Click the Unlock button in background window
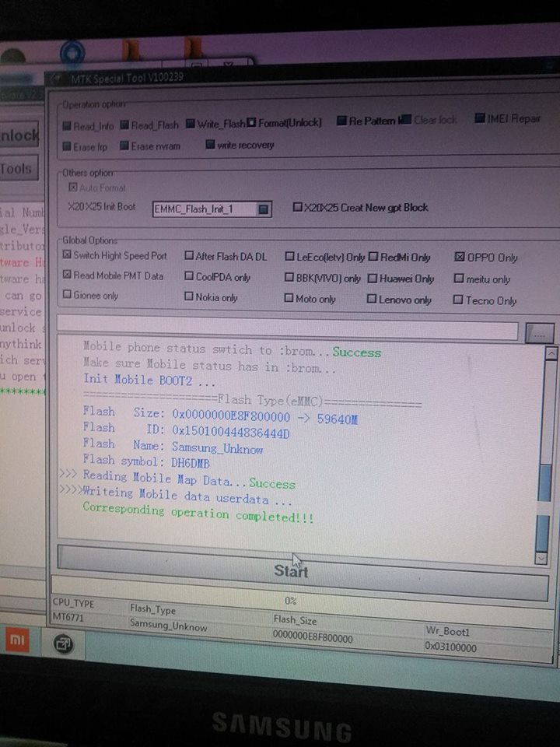Image resolution: width=560 pixels, height=747 pixels. (19, 136)
